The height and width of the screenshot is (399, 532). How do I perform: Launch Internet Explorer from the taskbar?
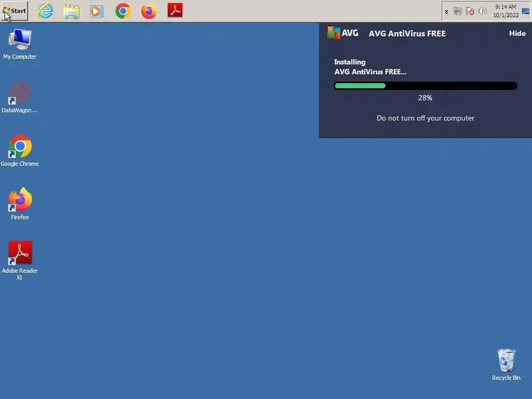tap(46, 11)
